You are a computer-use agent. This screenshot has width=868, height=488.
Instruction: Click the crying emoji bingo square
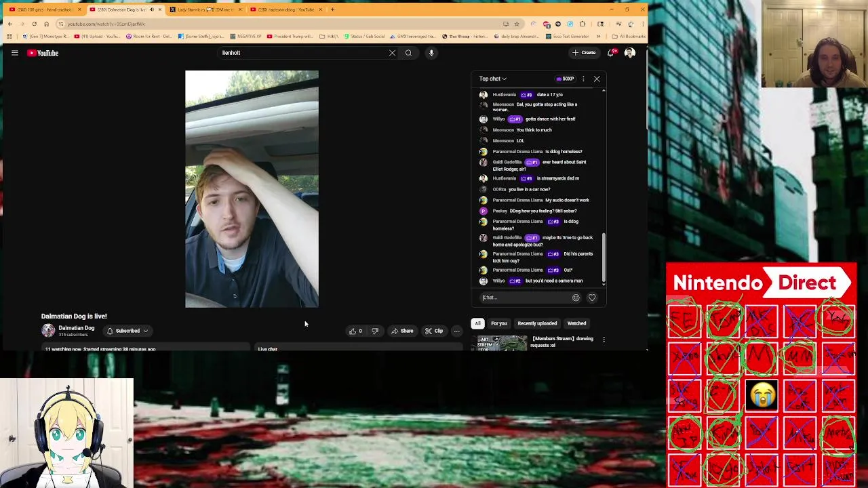[x=762, y=394]
